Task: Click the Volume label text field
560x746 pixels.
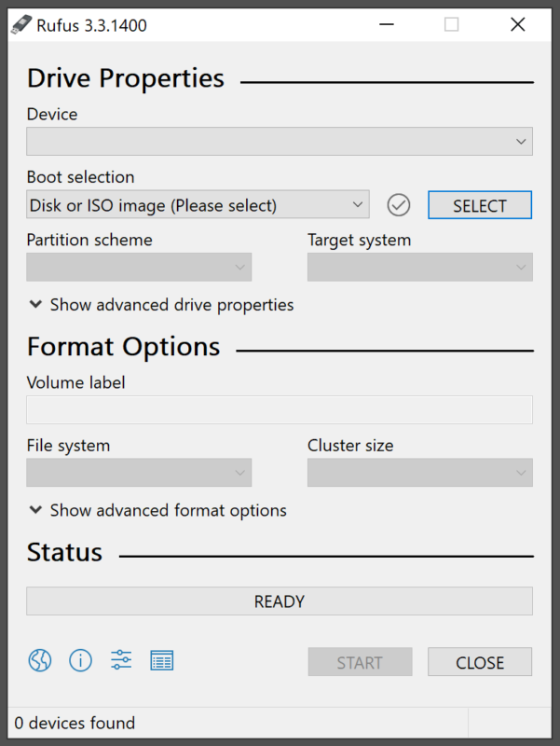Action: 279,410
